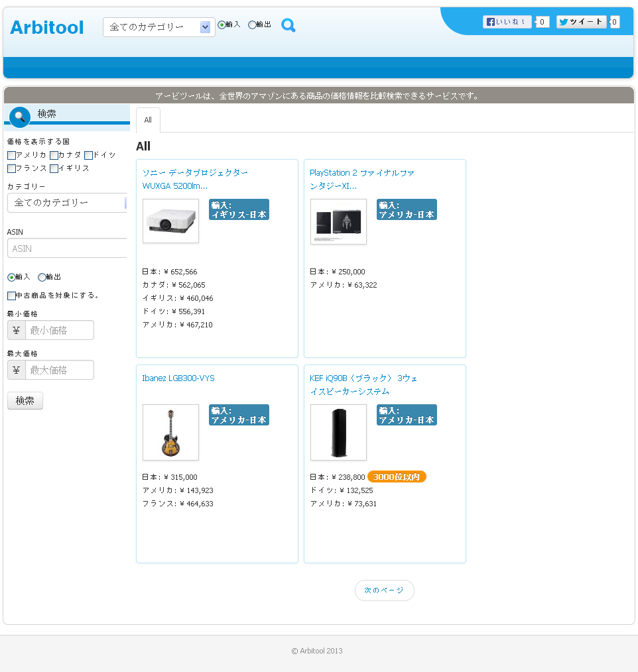
Task: Click the 輸入: イギリス-日本 badge
Action: [x=239, y=209]
